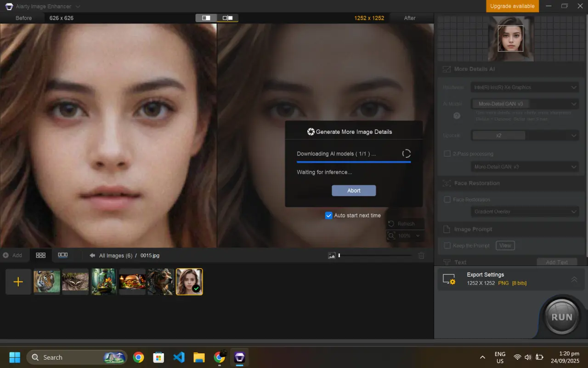Go back with the All Images arrow
Image resolution: width=588 pixels, height=368 pixels.
pos(92,255)
